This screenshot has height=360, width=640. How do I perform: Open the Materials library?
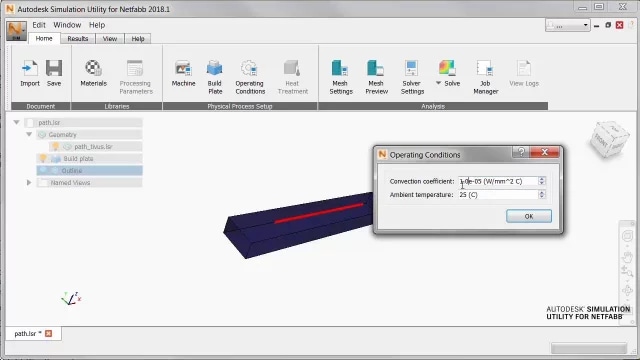pos(93,73)
